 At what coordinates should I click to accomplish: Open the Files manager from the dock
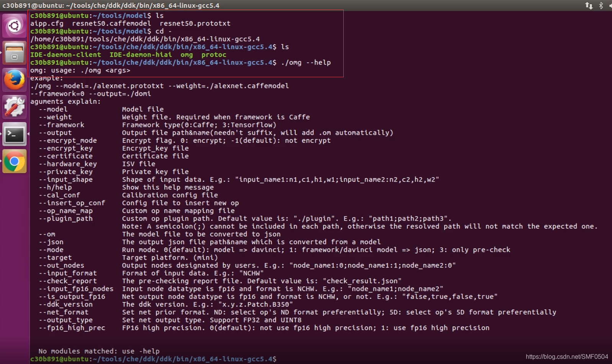[x=15, y=53]
